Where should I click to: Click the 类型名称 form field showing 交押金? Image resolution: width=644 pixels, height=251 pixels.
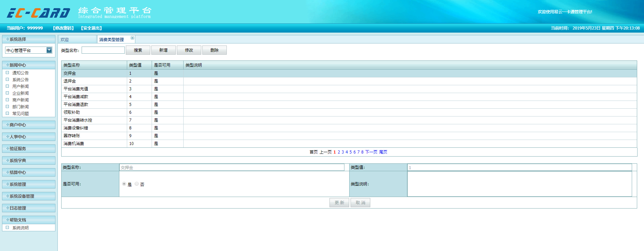point(232,167)
